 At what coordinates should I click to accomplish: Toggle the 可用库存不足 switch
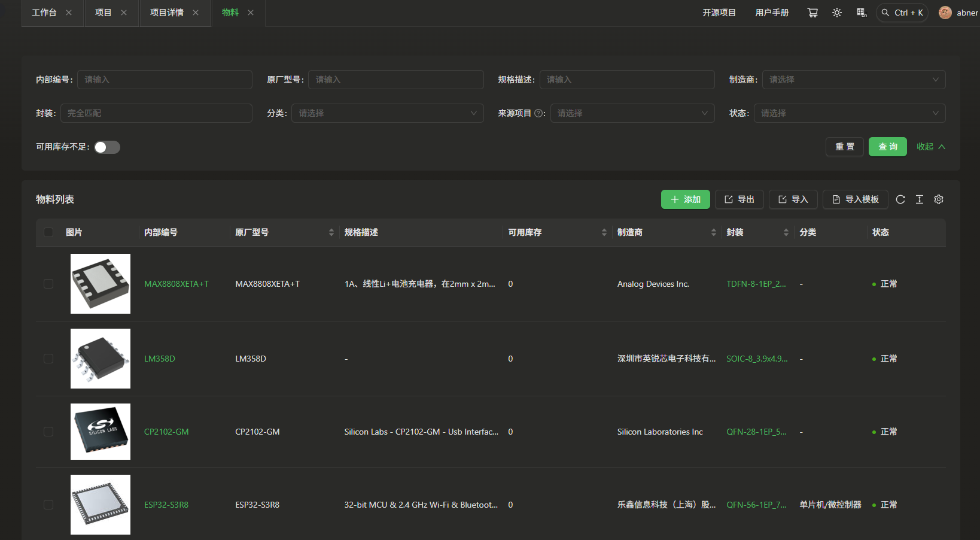click(x=107, y=147)
